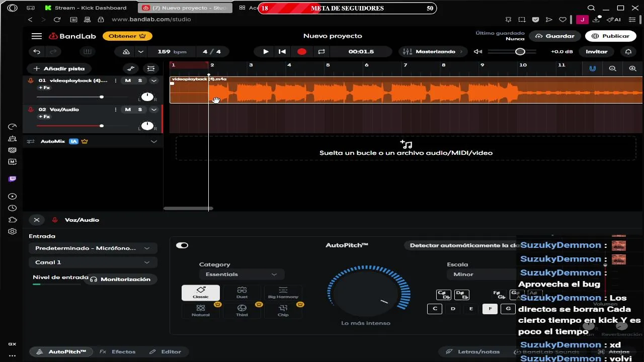Click the master volume speaker icon
The image size is (644, 362).
click(478, 52)
